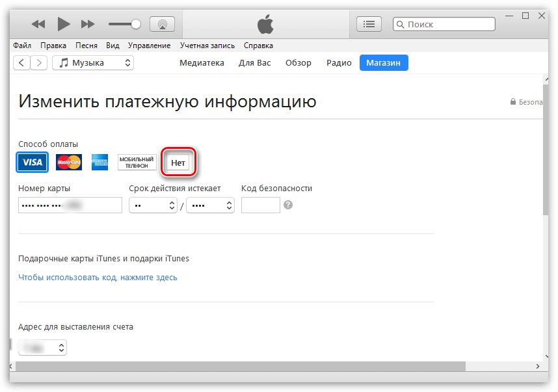Open the AirPlay output icon
This screenshot has width=558, height=392.
[x=162, y=24]
